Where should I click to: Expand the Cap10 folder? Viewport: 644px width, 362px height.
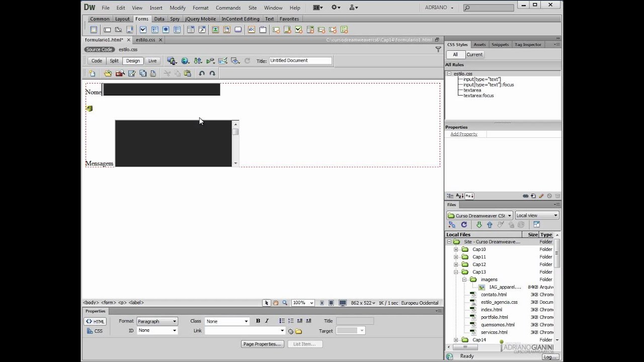coord(456,249)
